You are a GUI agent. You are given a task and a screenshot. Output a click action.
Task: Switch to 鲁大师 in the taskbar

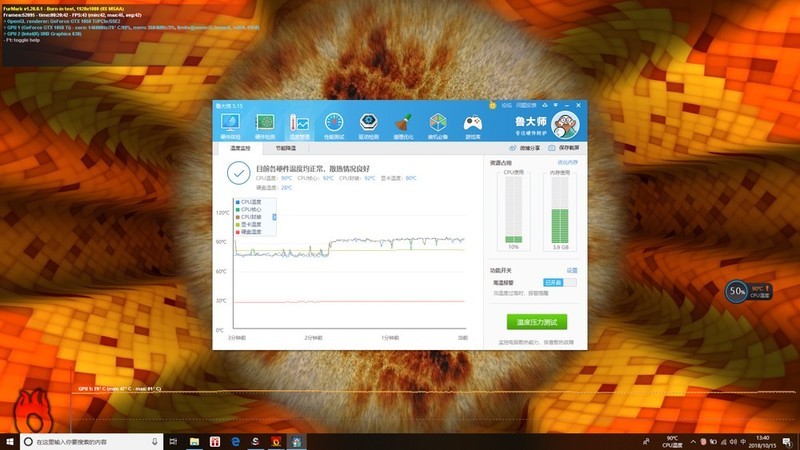(296, 442)
